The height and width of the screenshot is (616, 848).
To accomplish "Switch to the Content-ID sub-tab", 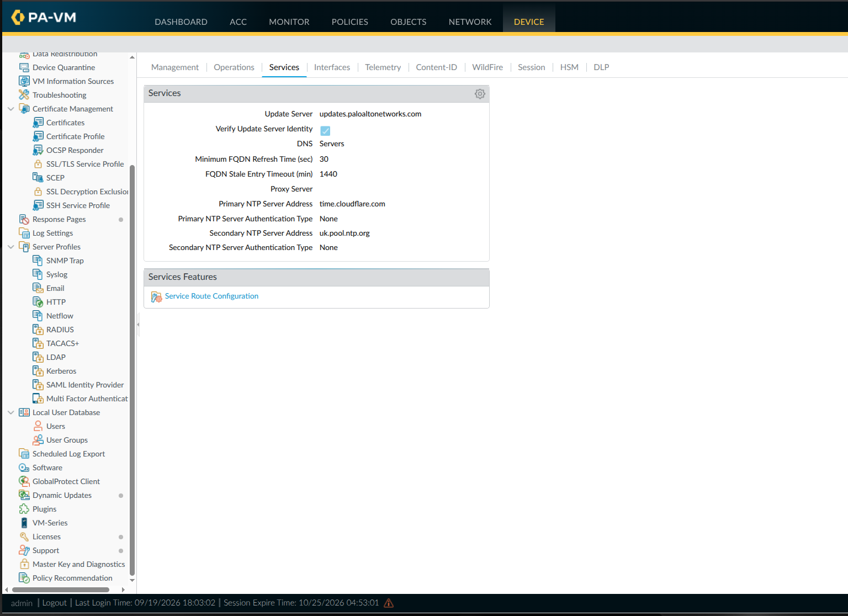I will tap(437, 67).
